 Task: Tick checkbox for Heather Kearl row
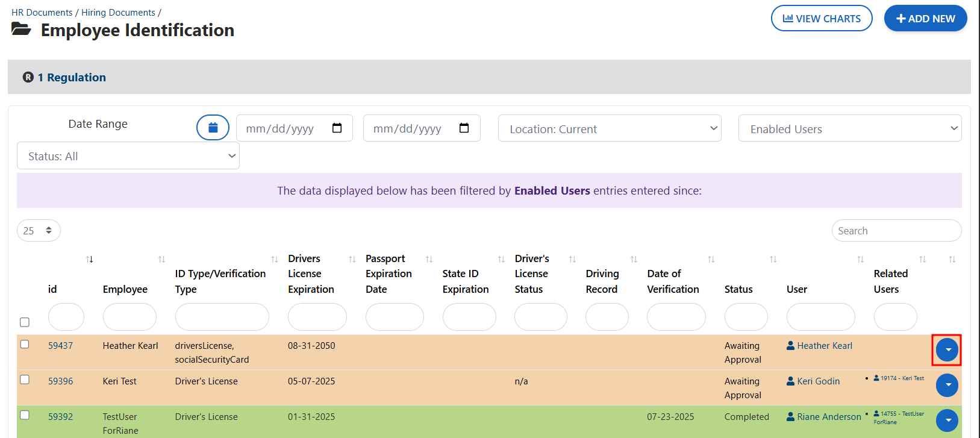pos(25,344)
